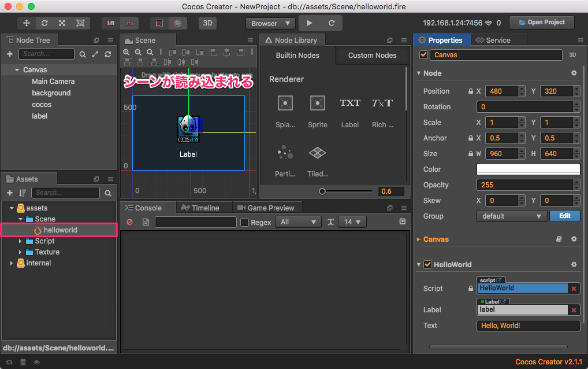This screenshot has width=588, height=369.
Task: Collapse the assets root folder
Action: (12, 208)
